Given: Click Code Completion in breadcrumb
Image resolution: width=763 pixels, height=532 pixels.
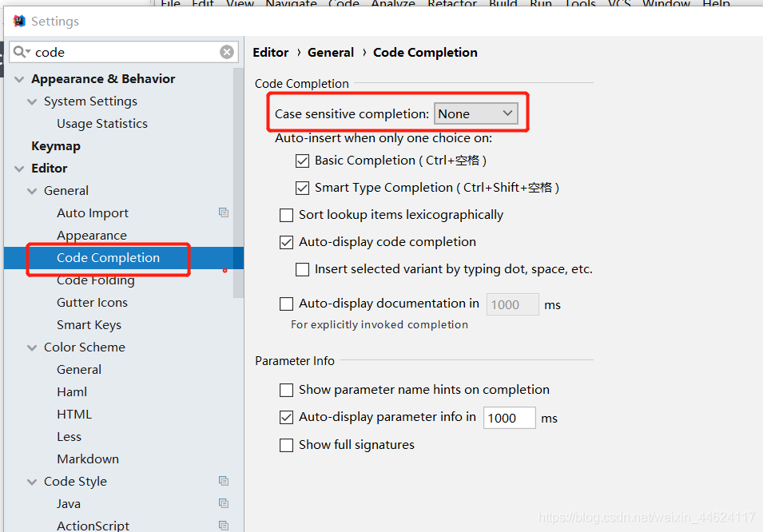Looking at the screenshot, I should 425,53.
